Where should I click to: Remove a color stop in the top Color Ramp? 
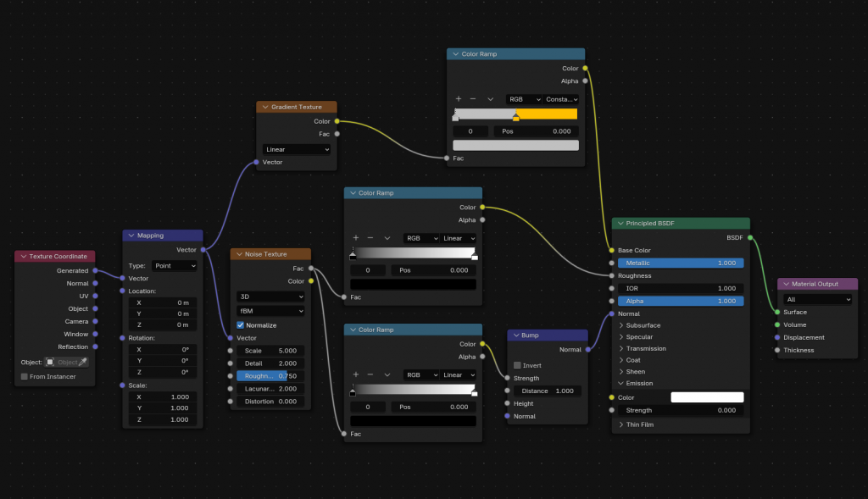pos(473,99)
